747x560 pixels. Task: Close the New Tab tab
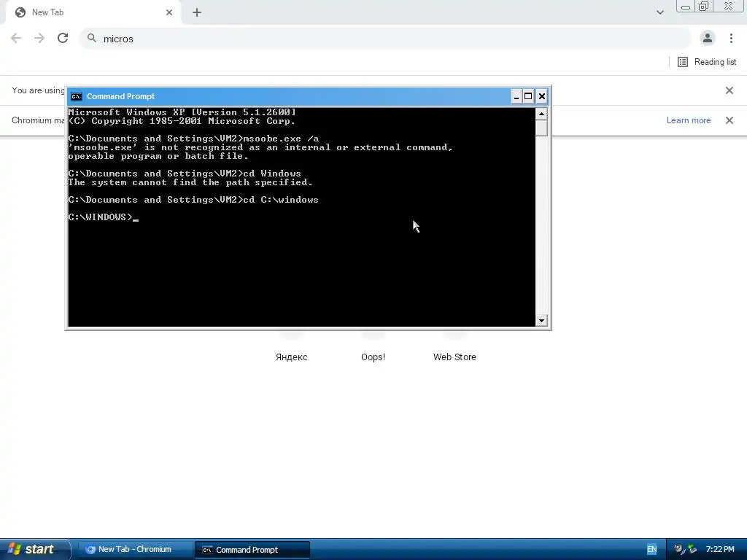(x=169, y=12)
